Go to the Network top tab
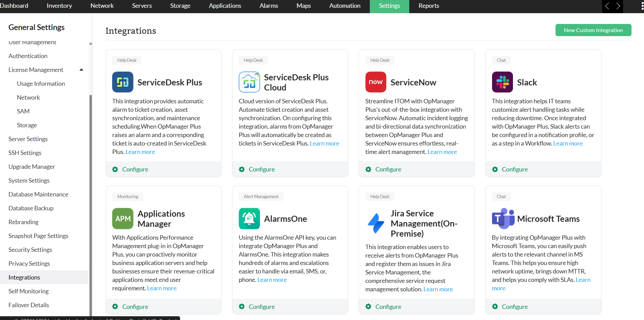The image size is (644, 320). point(102,6)
